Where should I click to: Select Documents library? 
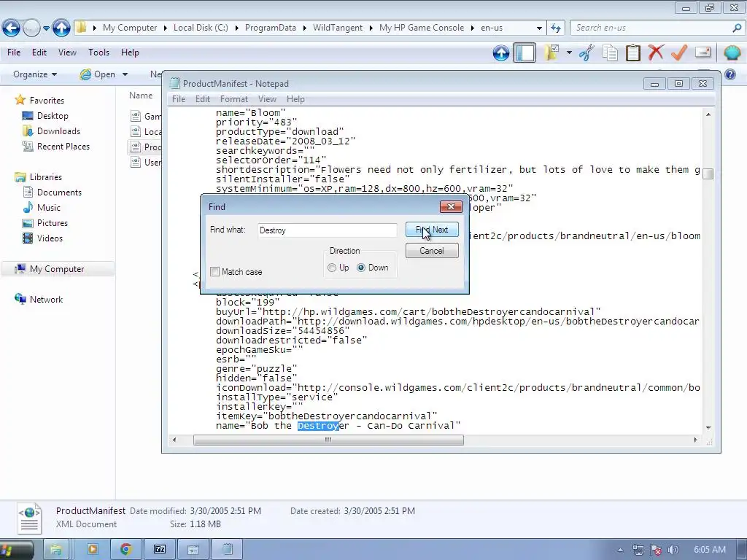59,192
